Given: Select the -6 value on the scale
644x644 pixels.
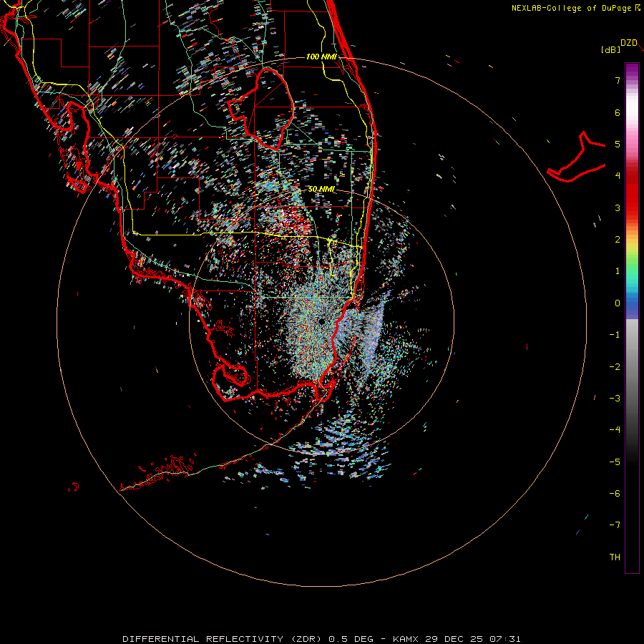Looking at the screenshot, I should 615,494.
